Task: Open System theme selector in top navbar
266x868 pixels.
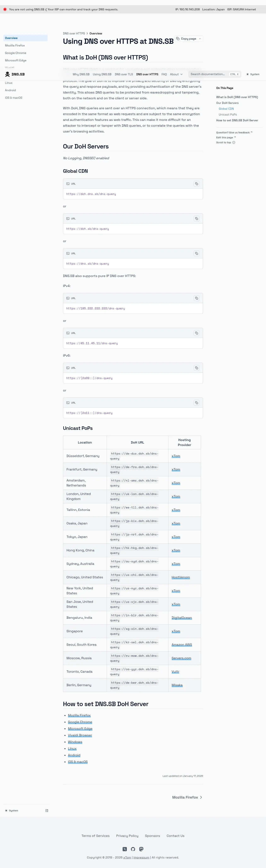Action: (253, 74)
